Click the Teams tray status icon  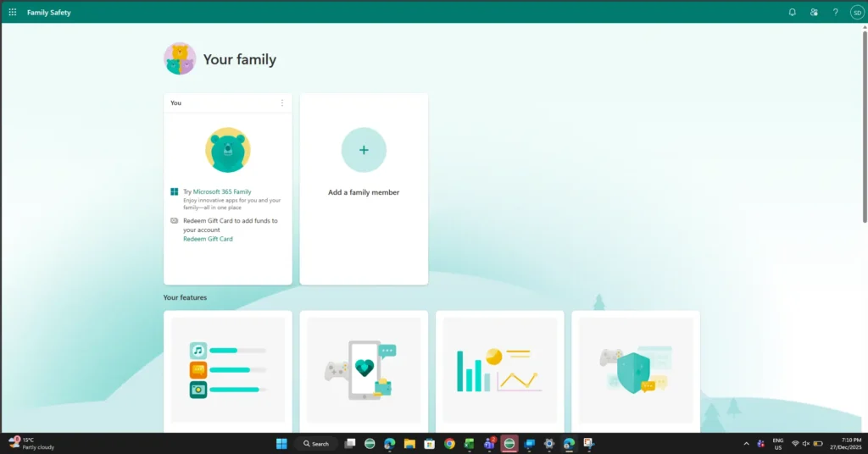pos(761,444)
